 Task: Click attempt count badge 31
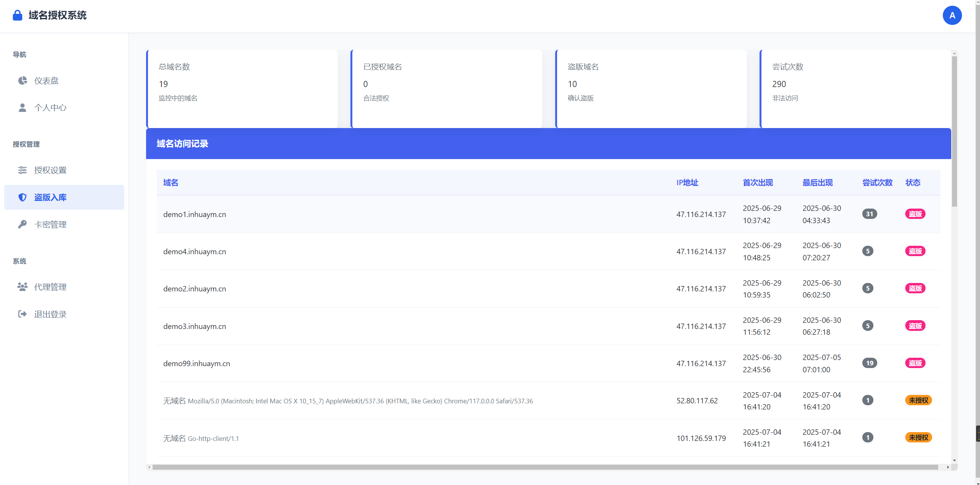pyautogui.click(x=870, y=214)
